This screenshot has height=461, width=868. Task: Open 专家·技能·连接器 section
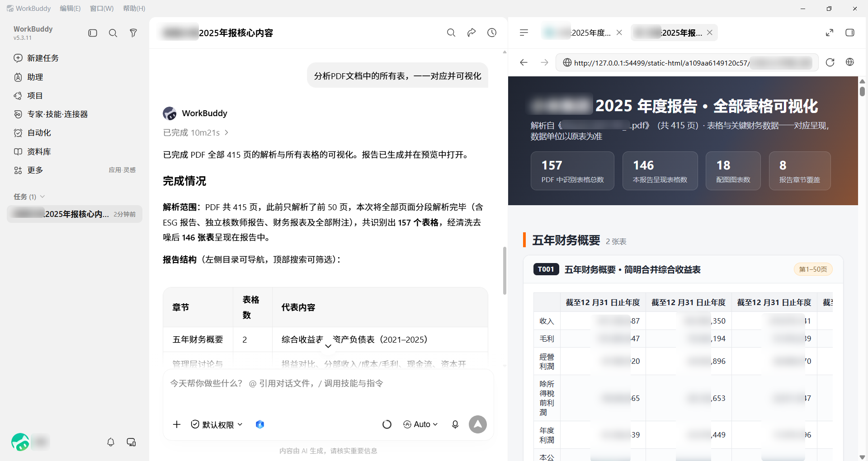[x=51, y=114]
